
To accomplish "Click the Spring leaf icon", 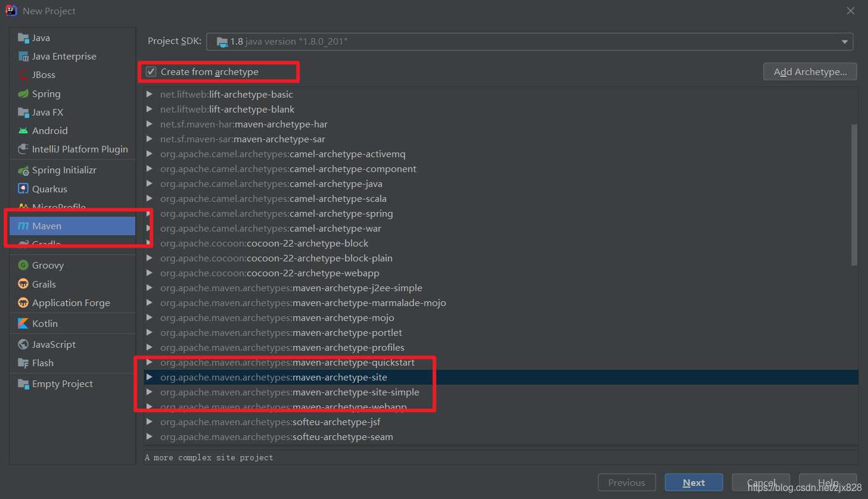I will (23, 94).
